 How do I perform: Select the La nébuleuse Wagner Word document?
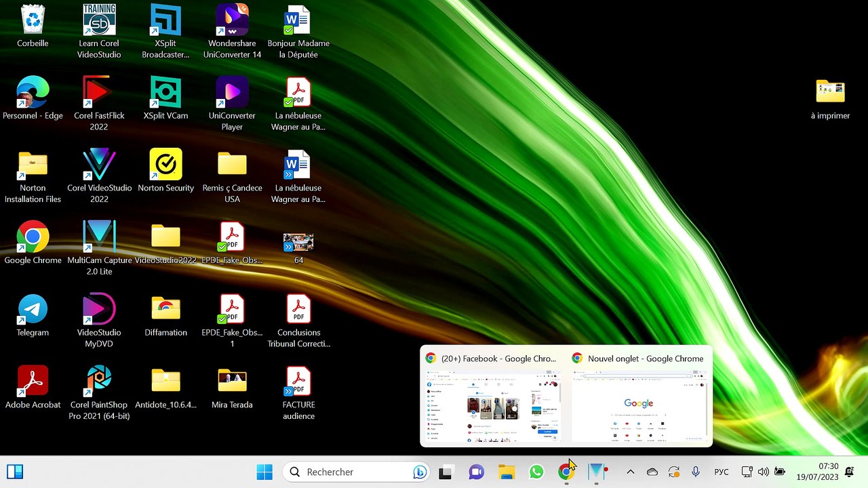[x=298, y=176]
